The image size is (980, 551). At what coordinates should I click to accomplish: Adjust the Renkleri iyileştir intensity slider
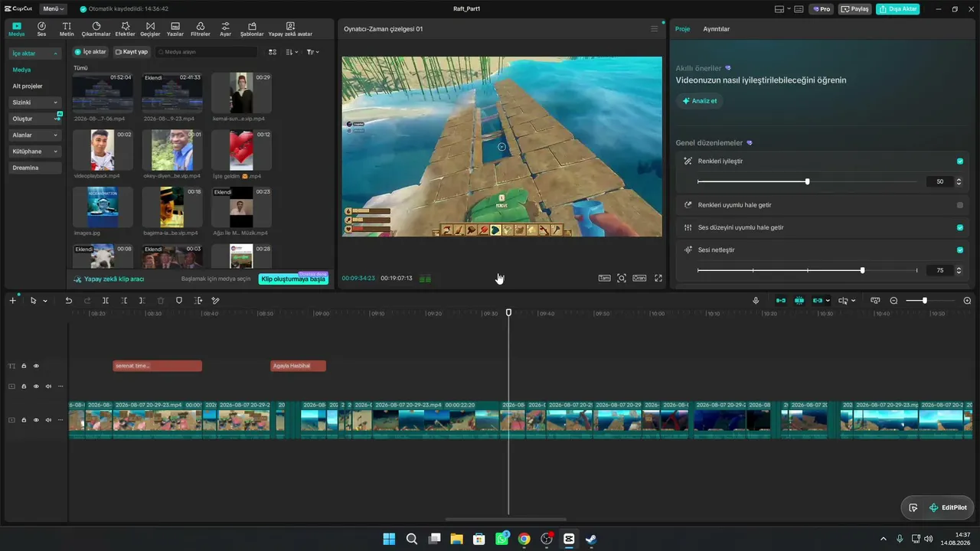tap(807, 181)
